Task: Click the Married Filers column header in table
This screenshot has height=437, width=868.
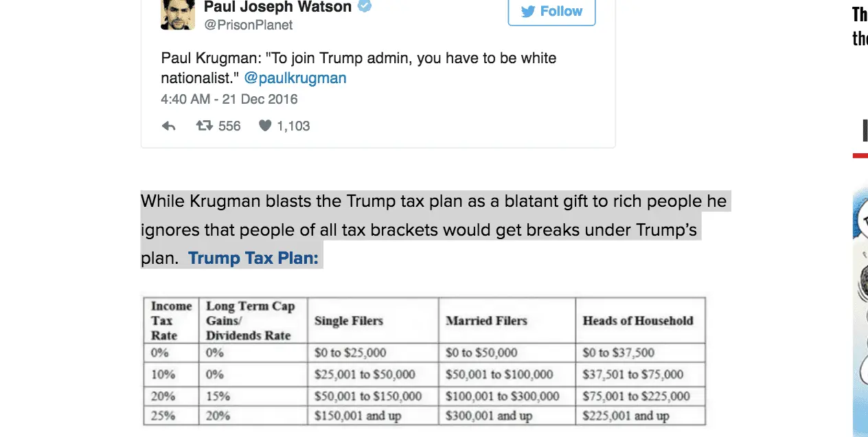Action: 486,320
